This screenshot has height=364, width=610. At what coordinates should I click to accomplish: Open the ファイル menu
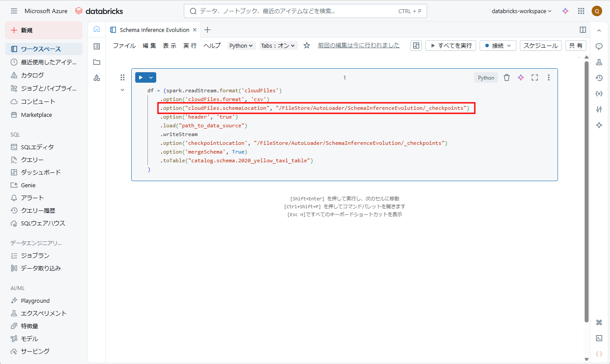[x=124, y=45]
